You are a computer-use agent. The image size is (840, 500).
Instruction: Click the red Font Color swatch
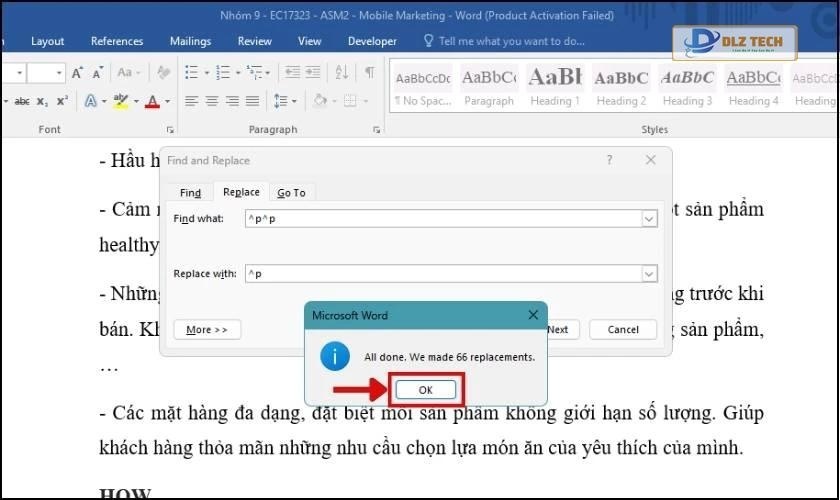coord(152,101)
